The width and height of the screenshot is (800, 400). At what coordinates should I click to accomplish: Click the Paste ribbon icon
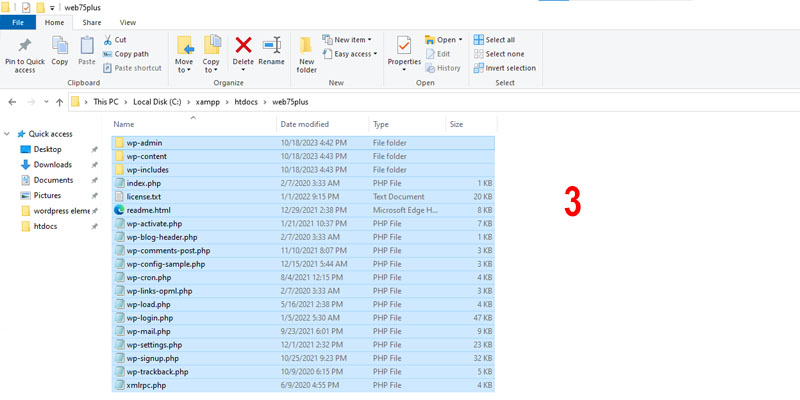[x=87, y=45]
